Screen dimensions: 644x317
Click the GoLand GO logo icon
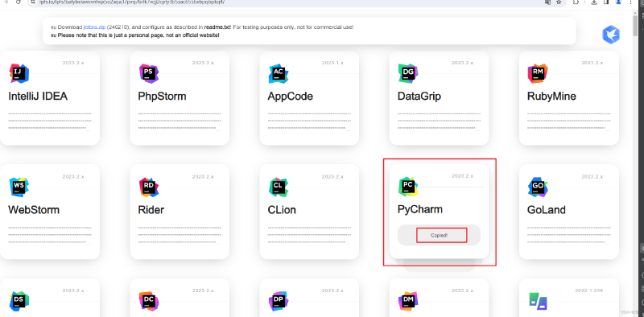[538, 187]
